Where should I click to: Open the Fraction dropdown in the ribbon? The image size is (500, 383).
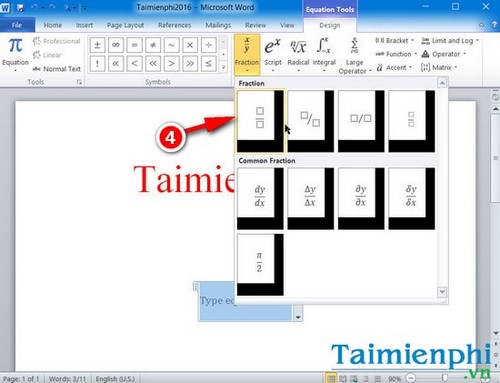click(247, 55)
